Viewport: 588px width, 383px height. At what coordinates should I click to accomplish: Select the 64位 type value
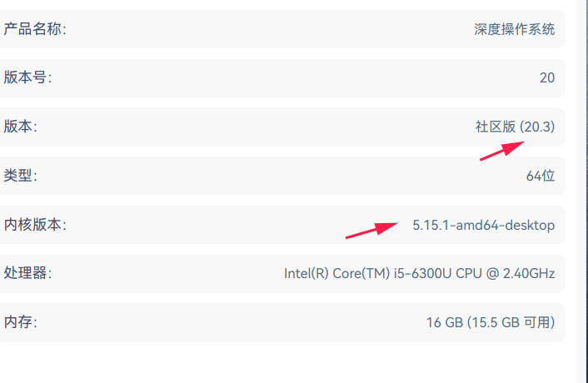(540, 176)
